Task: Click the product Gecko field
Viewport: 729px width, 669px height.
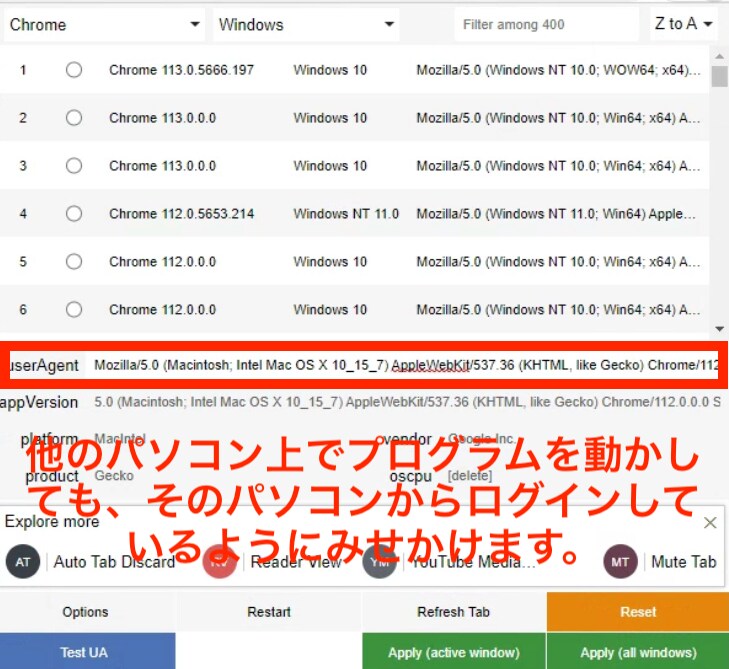Action: [114, 476]
